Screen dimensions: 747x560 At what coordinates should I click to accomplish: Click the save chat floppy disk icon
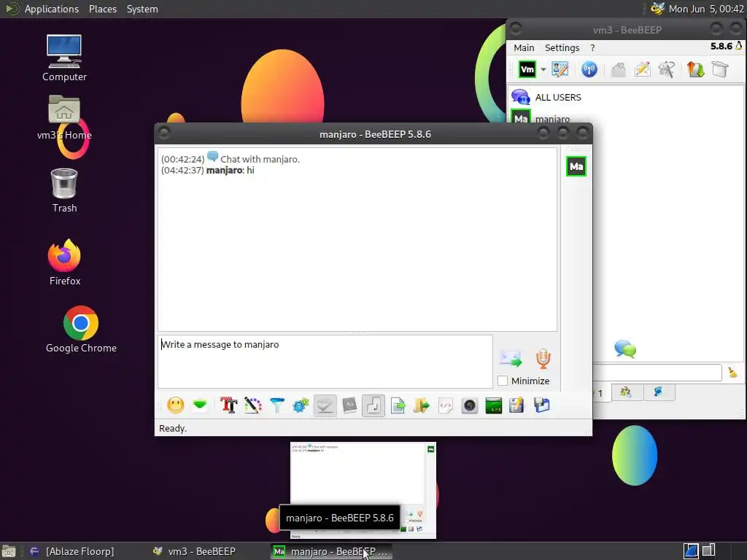click(x=542, y=405)
